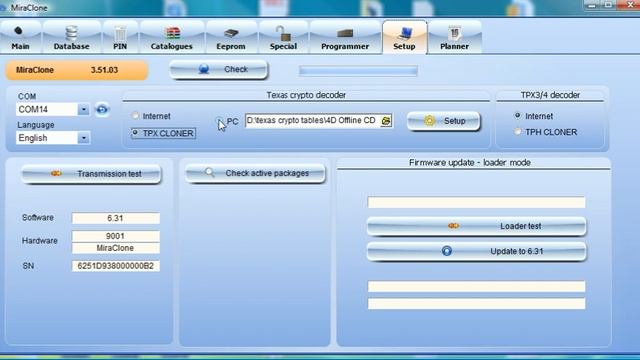Click the Texas crypto Setup button

pyautogui.click(x=444, y=121)
